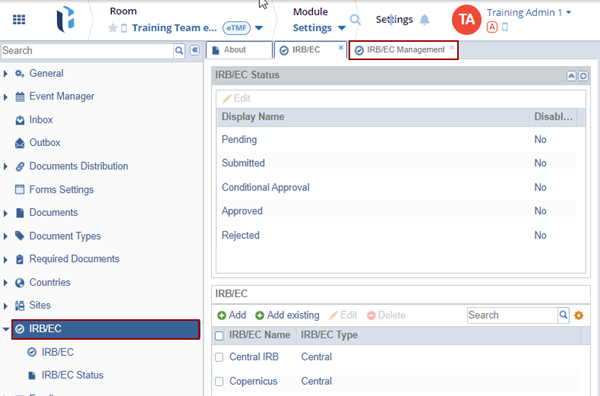Viewport: 600px width, 396px height.
Task: Collapse the IRB/EC Status panel with the up-arrow icon
Action: coord(571,76)
